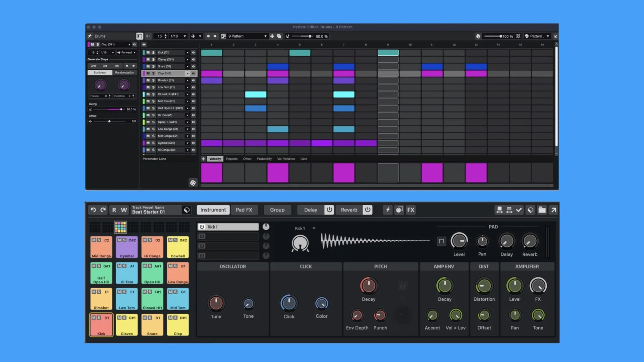Add a lane with the plus icon above Kick

point(144,45)
